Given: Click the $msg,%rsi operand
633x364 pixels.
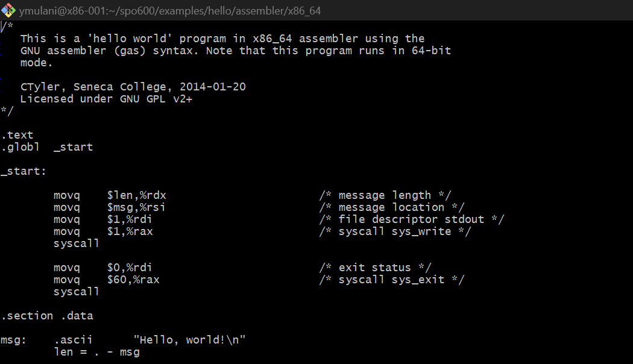Looking at the screenshot, I should click(136, 207).
